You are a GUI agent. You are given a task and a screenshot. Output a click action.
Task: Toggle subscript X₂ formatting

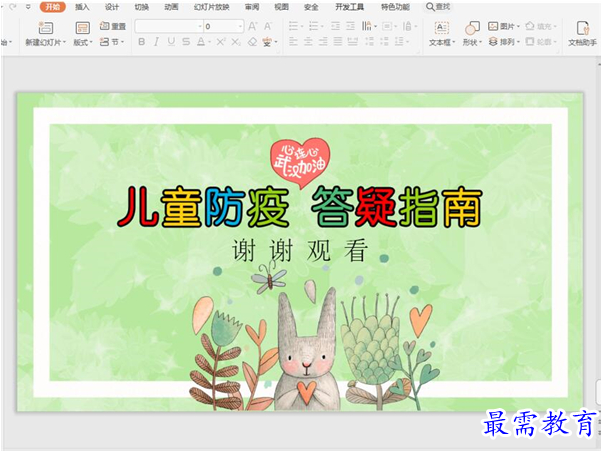click(x=236, y=42)
